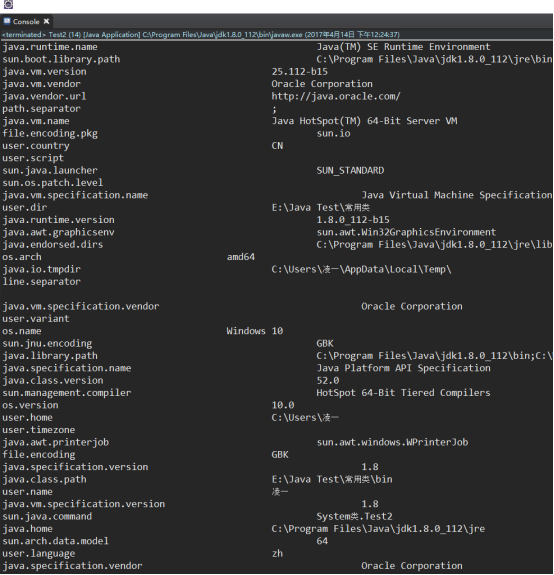Click the http://java.oracle.com/ URL value
Viewport: 554px width, 575px height.
click(336, 96)
